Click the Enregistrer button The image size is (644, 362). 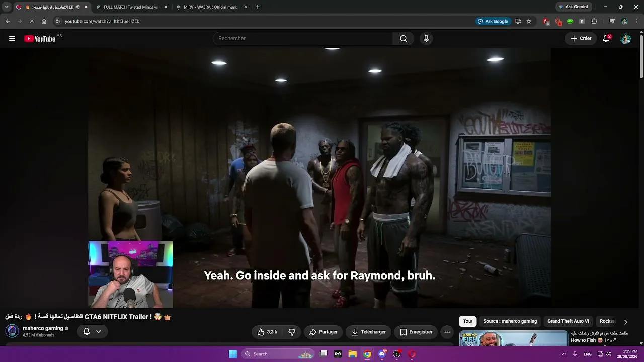(x=416, y=332)
